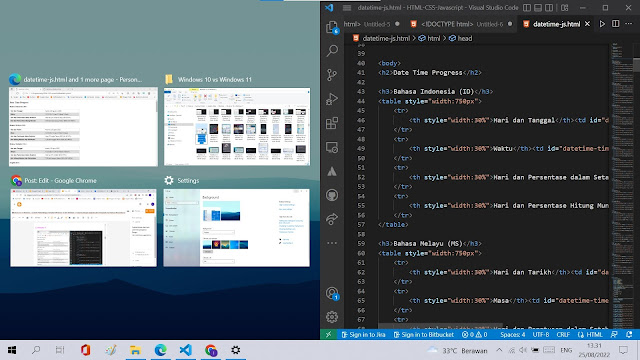This screenshot has height=360, width=640.
Task: Show hidden system tray icons
Action: (x=499, y=350)
